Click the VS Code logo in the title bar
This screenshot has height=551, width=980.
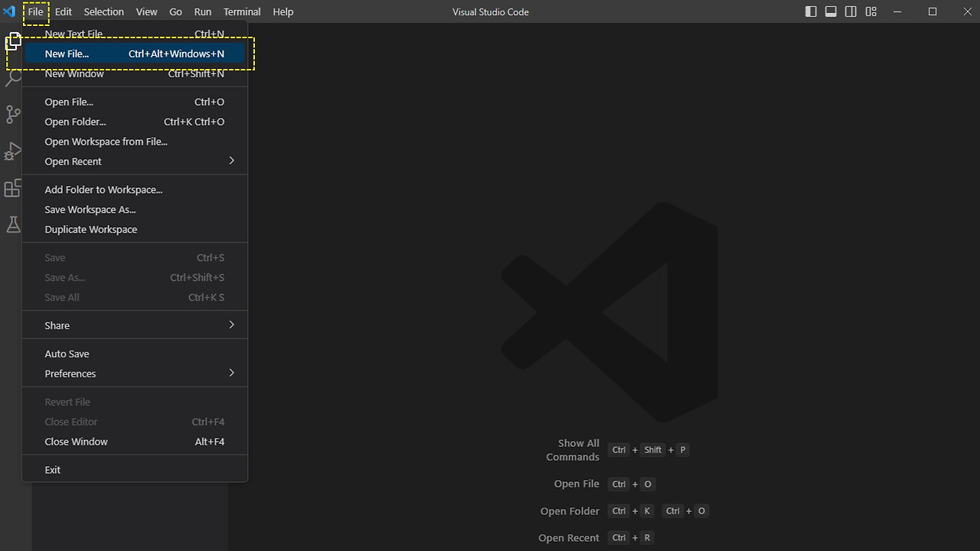10,11
